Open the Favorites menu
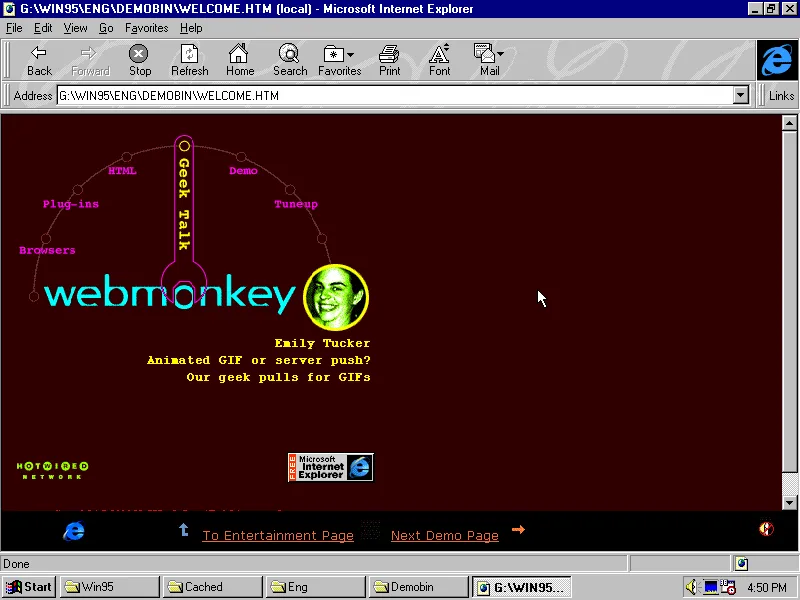 pos(146,28)
